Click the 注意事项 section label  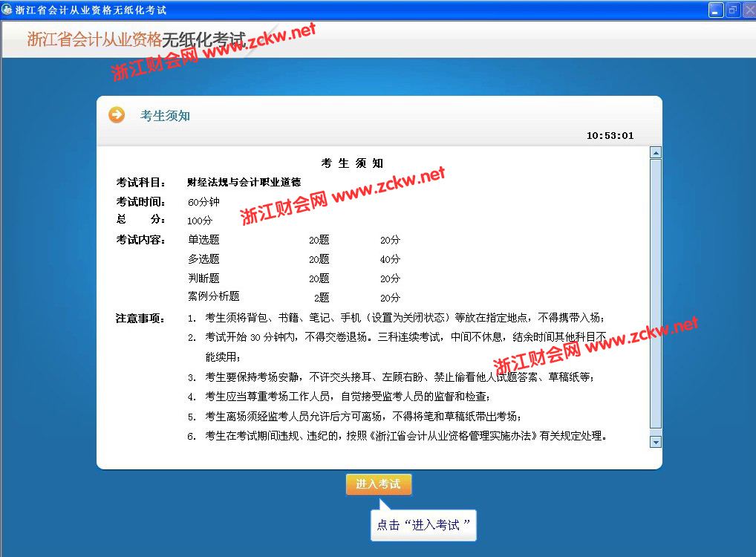click(x=140, y=318)
